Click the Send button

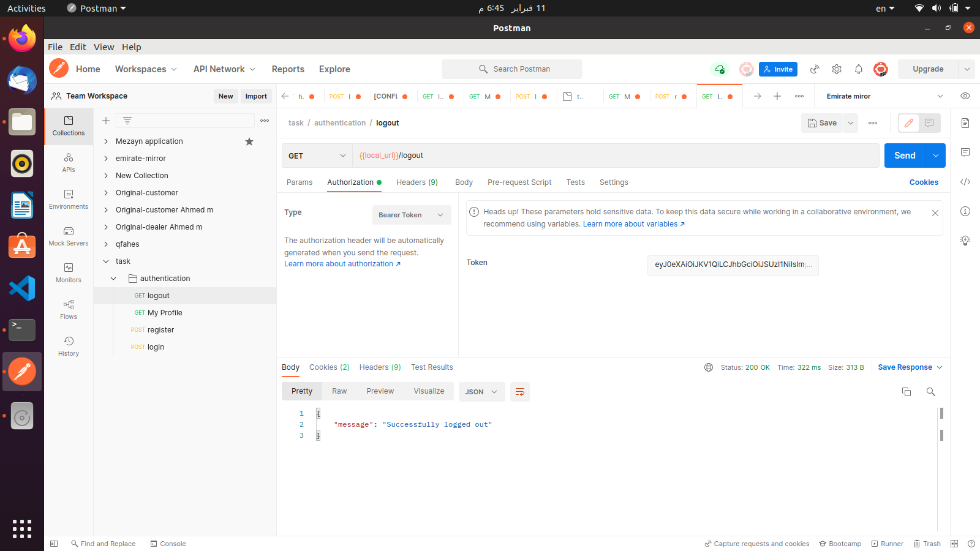pyautogui.click(x=905, y=156)
